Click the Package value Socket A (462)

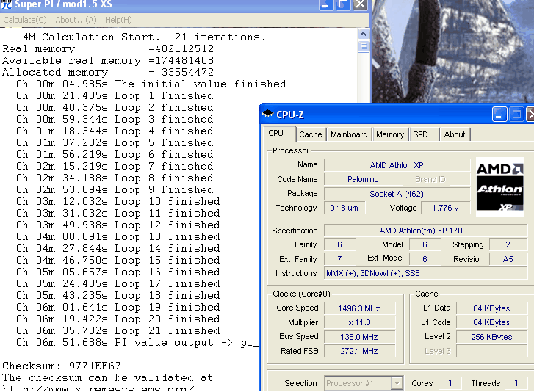coord(397,194)
